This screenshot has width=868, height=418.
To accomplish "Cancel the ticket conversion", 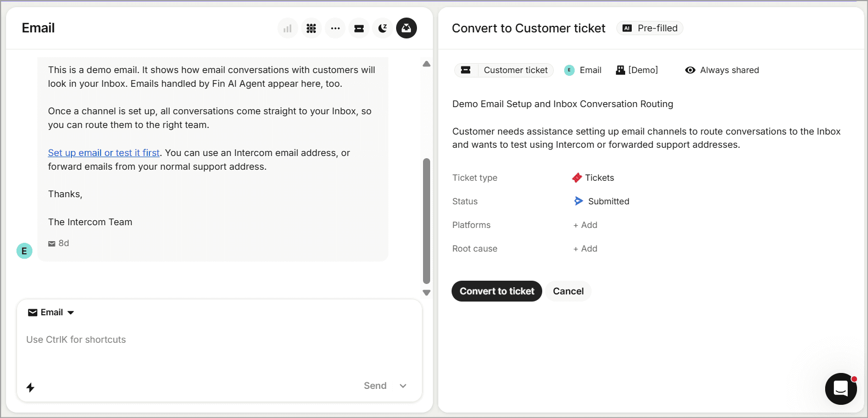I will 568,291.
